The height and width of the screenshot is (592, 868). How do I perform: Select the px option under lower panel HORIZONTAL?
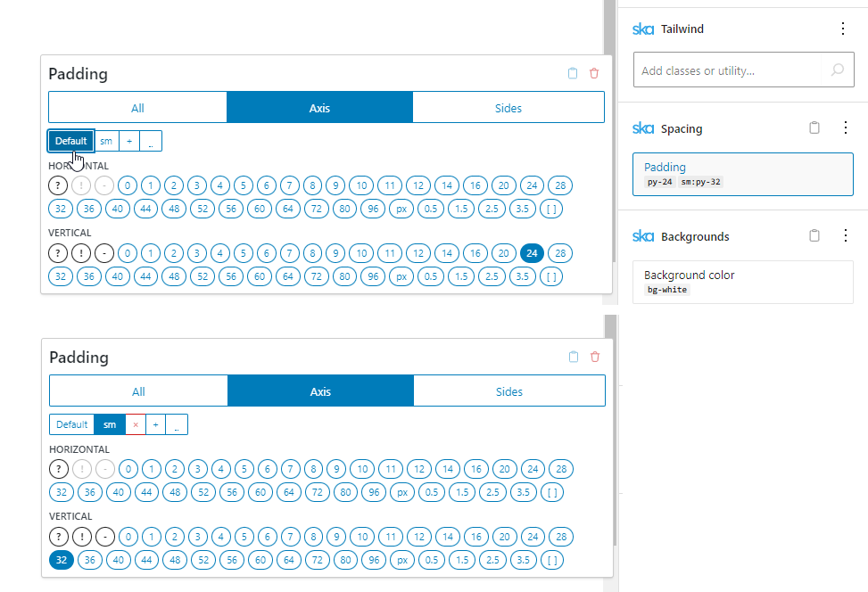(x=401, y=492)
